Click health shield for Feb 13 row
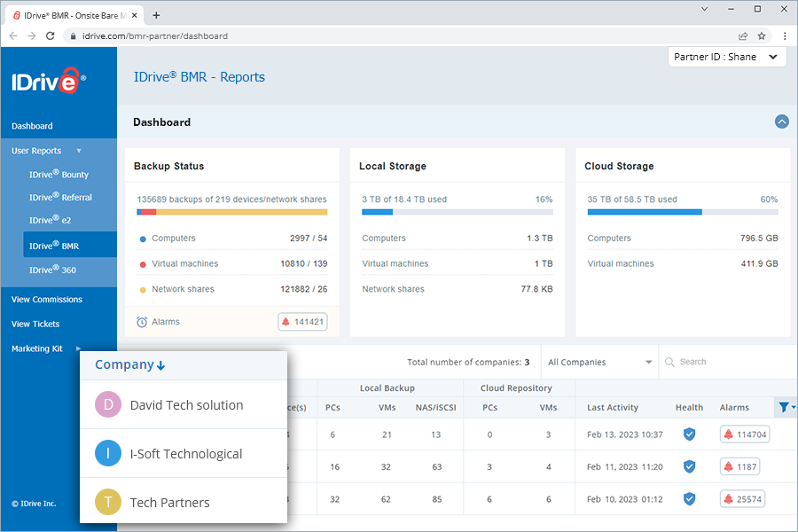Screen dimensions: 798x532 click(689, 434)
